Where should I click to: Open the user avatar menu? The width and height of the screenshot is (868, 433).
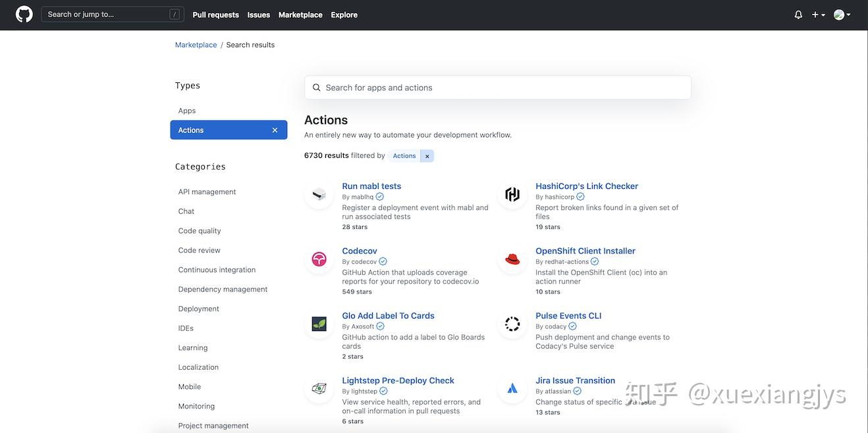tap(842, 14)
